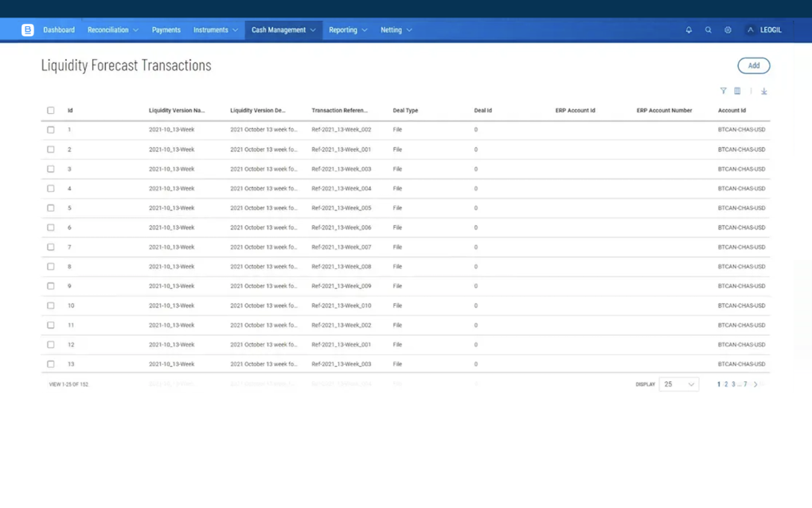
Task: Jump to page 7 link
Action: pyautogui.click(x=745, y=385)
